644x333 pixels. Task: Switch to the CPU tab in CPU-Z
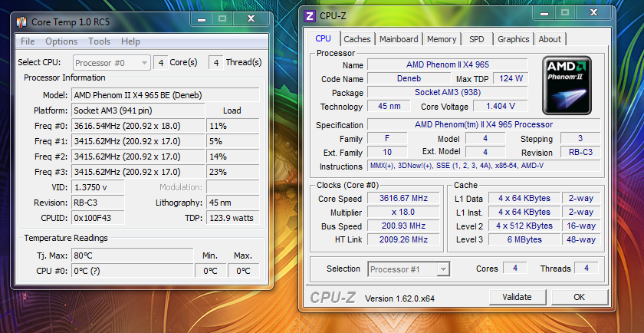click(x=324, y=38)
